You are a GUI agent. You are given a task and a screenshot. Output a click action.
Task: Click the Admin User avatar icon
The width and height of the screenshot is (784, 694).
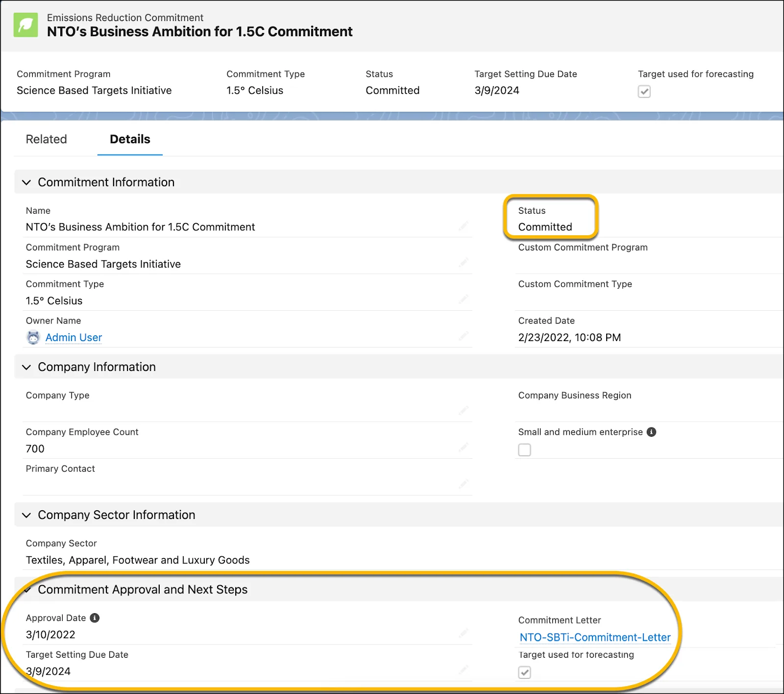click(33, 338)
